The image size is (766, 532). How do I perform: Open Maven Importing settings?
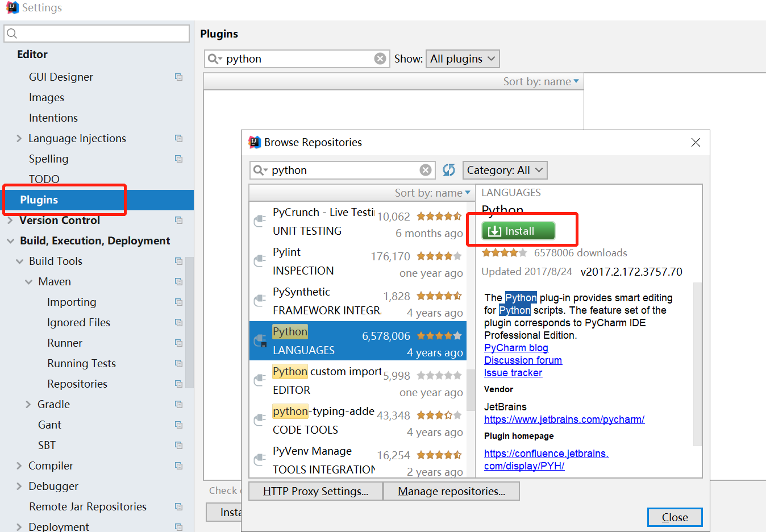72,302
